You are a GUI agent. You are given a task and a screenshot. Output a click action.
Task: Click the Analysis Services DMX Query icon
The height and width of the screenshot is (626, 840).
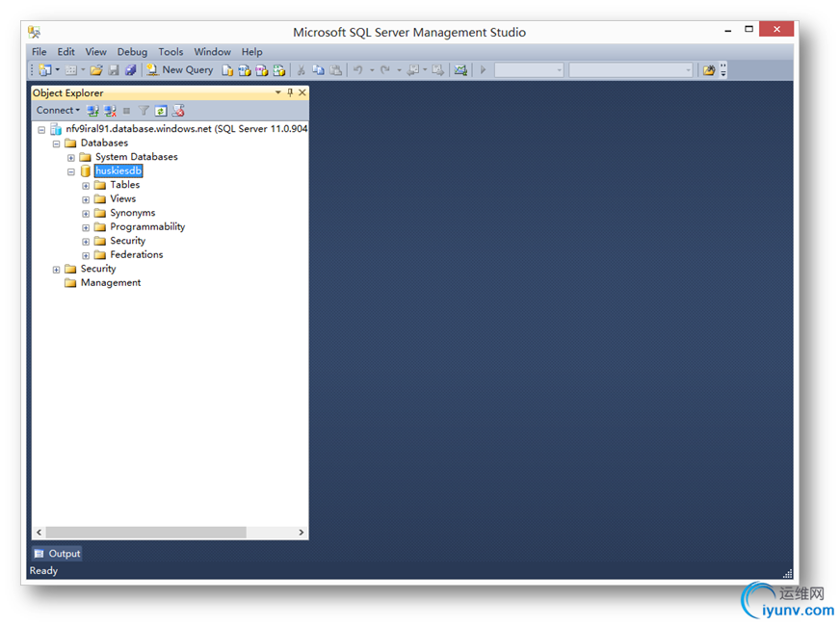tap(262, 70)
